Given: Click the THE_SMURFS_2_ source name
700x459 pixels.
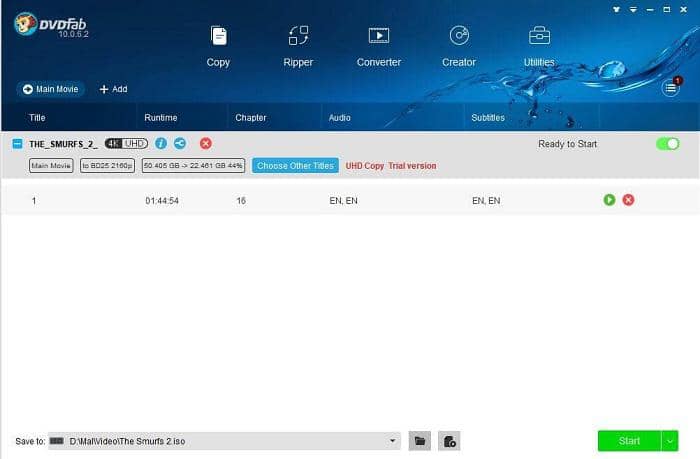Looking at the screenshot, I should tap(63, 144).
